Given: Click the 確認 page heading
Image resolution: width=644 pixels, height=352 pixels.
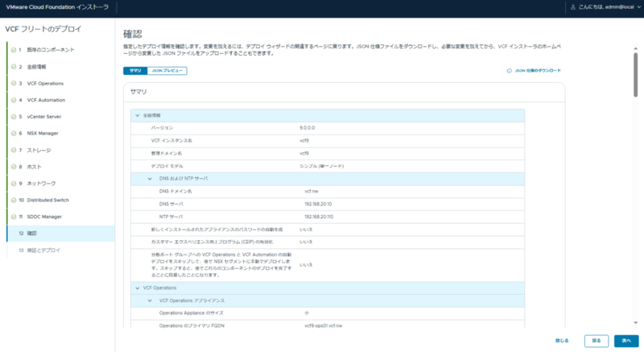Looking at the screenshot, I should pos(133,34).
